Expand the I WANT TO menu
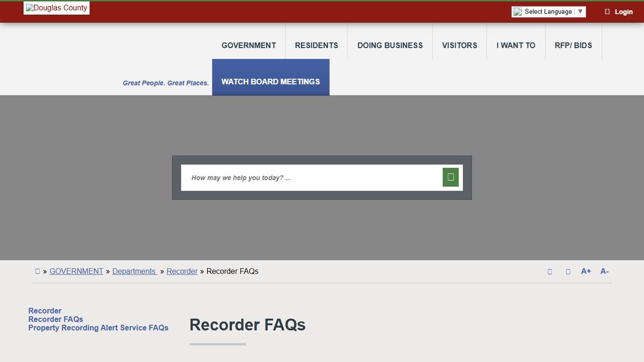644x362 pixels. (x=516, y=45)
